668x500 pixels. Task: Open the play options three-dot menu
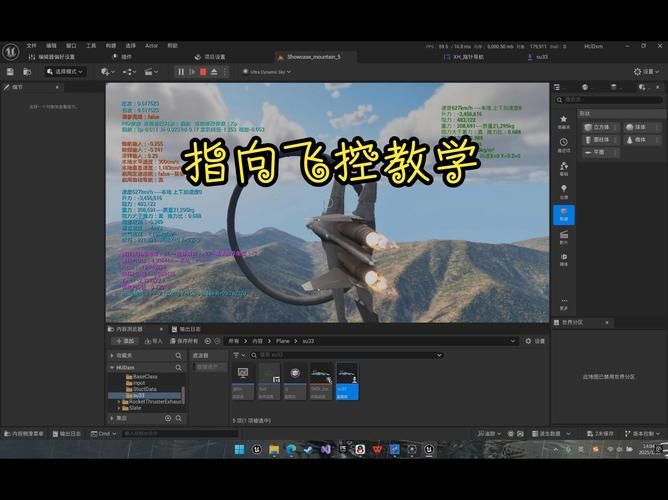pyautogui.click(x=225, y=72)
